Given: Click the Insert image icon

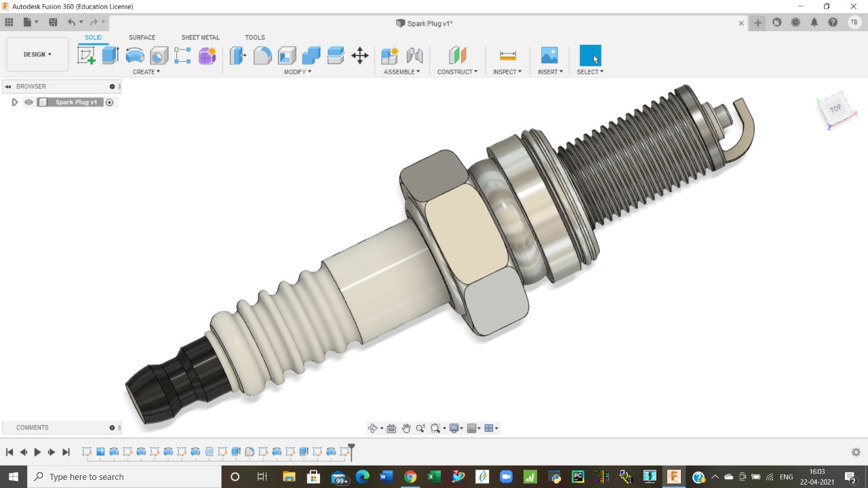Looking at the screenshot, I should (549, 56).
